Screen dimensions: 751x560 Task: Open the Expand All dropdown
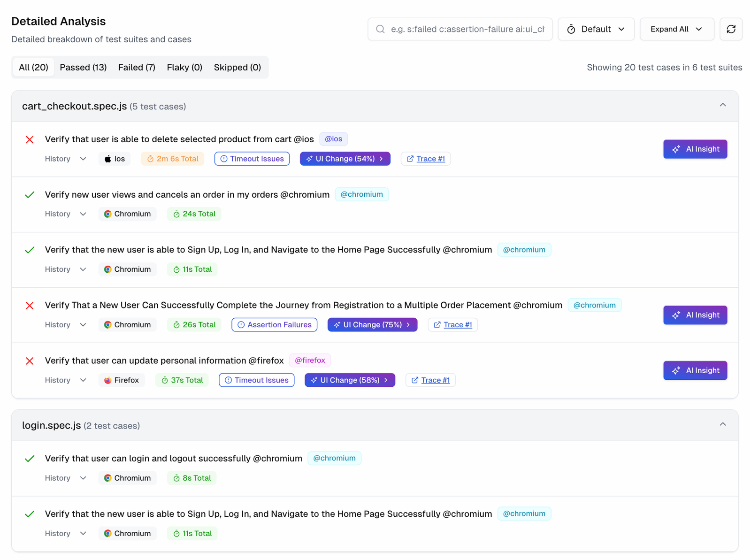676,29
